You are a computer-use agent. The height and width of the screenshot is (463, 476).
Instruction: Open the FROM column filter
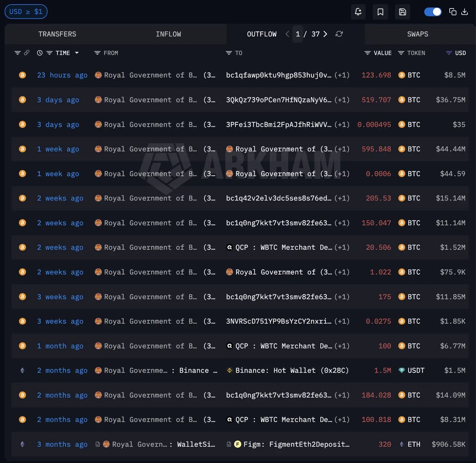point(97,53)
